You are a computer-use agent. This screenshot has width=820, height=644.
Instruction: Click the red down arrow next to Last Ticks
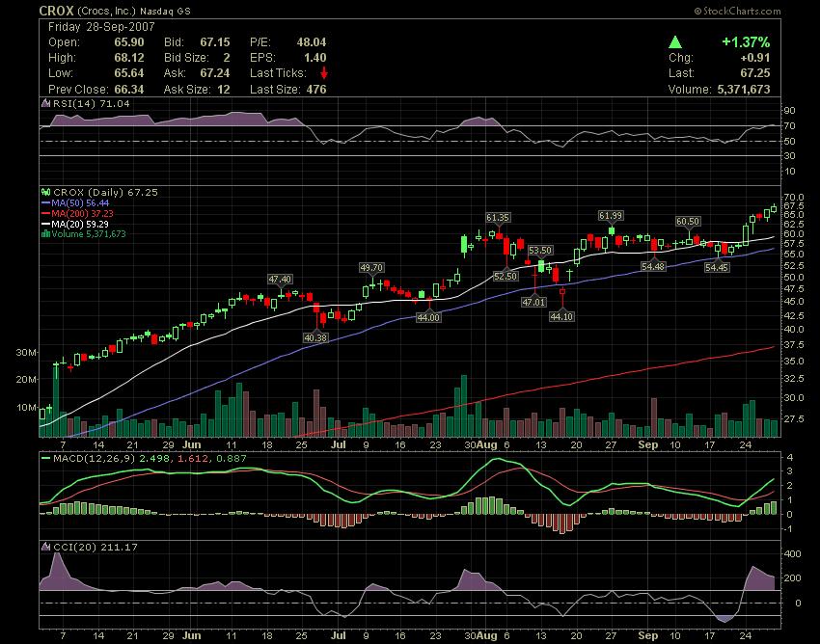(324, 72)
